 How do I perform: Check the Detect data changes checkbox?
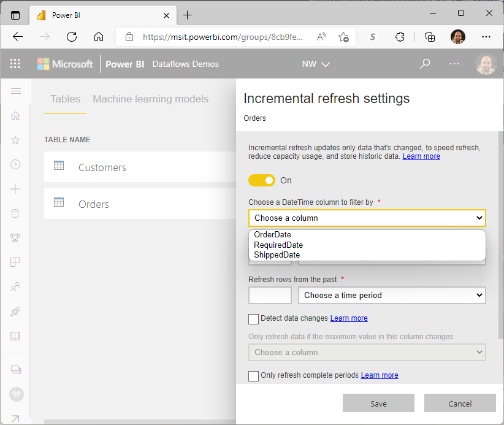[253, 319]
